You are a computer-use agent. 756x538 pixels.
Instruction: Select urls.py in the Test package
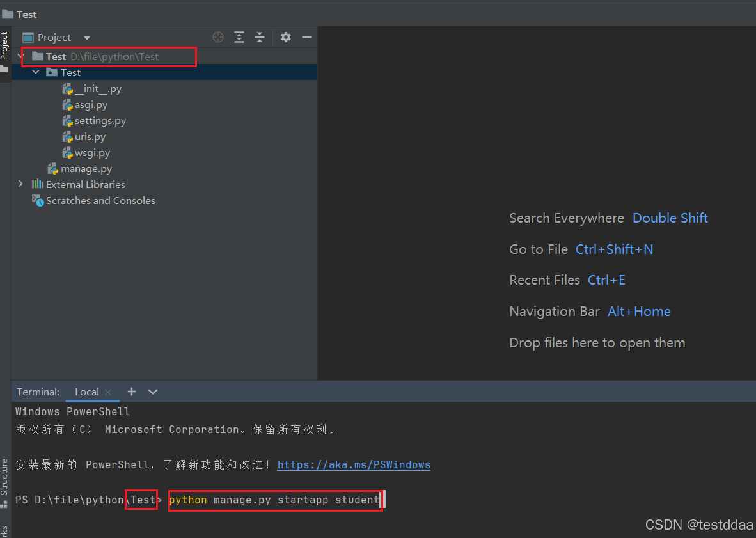[90, 136]
